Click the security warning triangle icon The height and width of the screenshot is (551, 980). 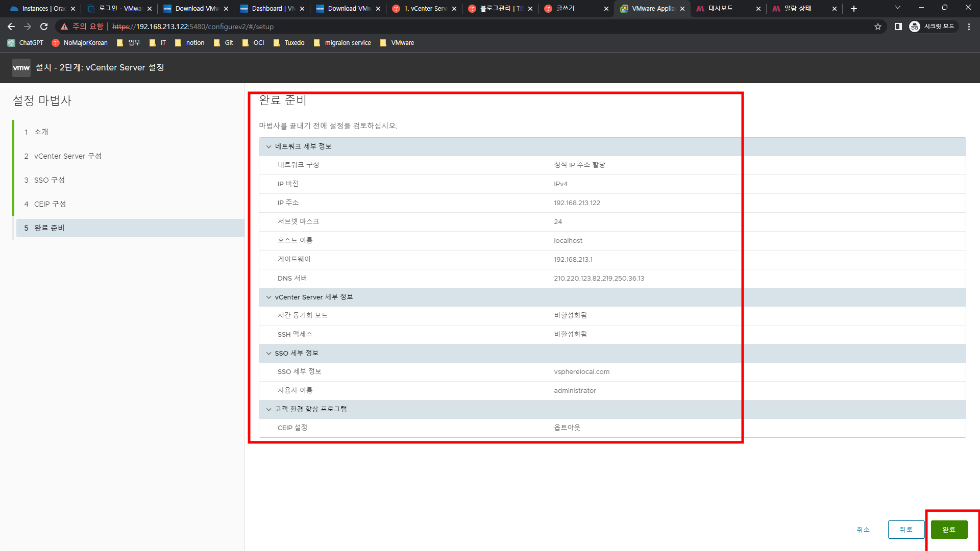[64, 27]
